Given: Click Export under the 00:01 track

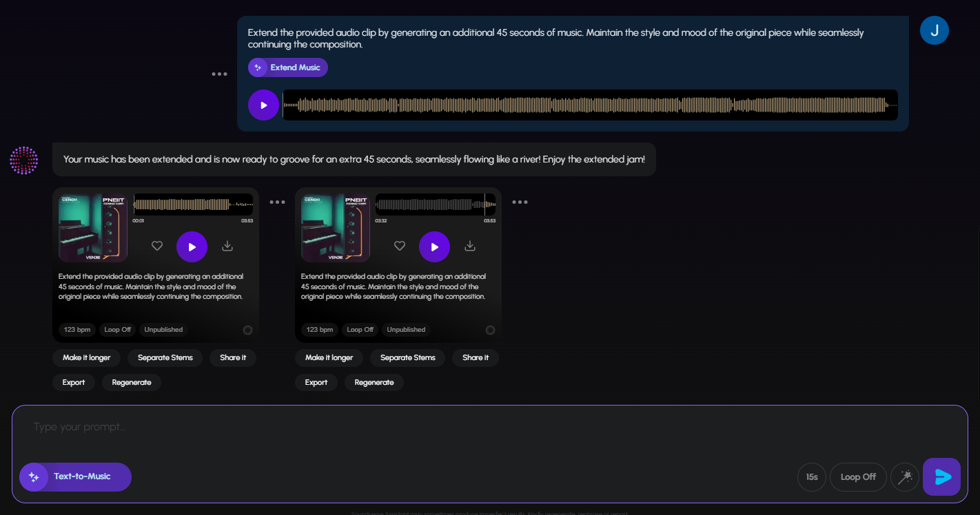Looking at the screenshot, I should pyautogui.click(x=74, y=383).
